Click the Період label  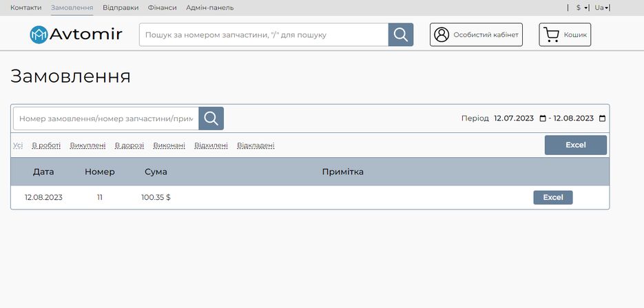coord(475,119)
